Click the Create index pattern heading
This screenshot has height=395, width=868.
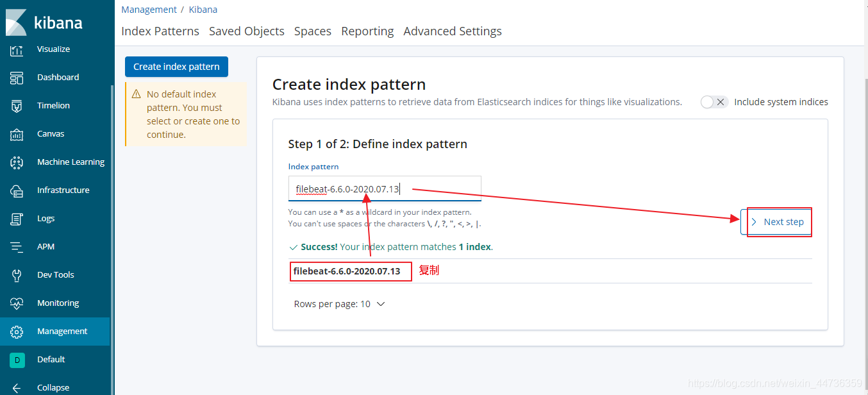pyautogui.click(x=349, y=85)
